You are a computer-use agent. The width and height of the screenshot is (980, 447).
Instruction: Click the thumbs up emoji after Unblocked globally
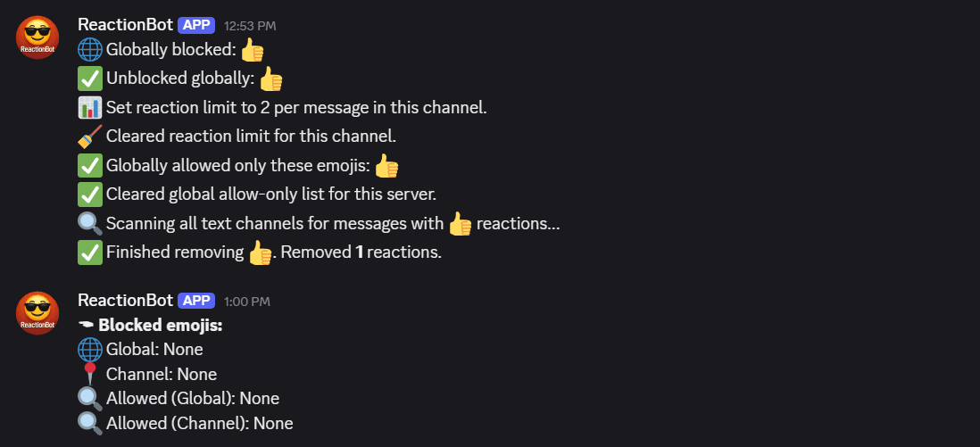click(x=270, y=79)
